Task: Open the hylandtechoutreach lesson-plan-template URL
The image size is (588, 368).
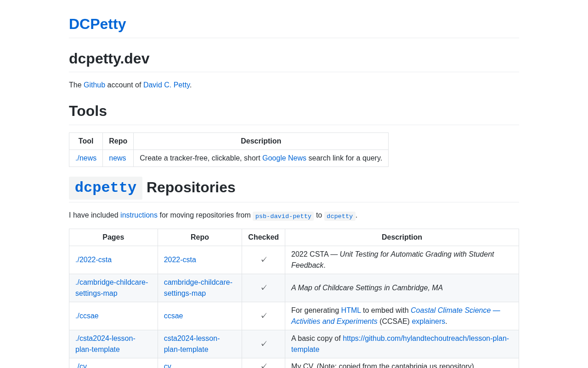Action: pos(425,339)
